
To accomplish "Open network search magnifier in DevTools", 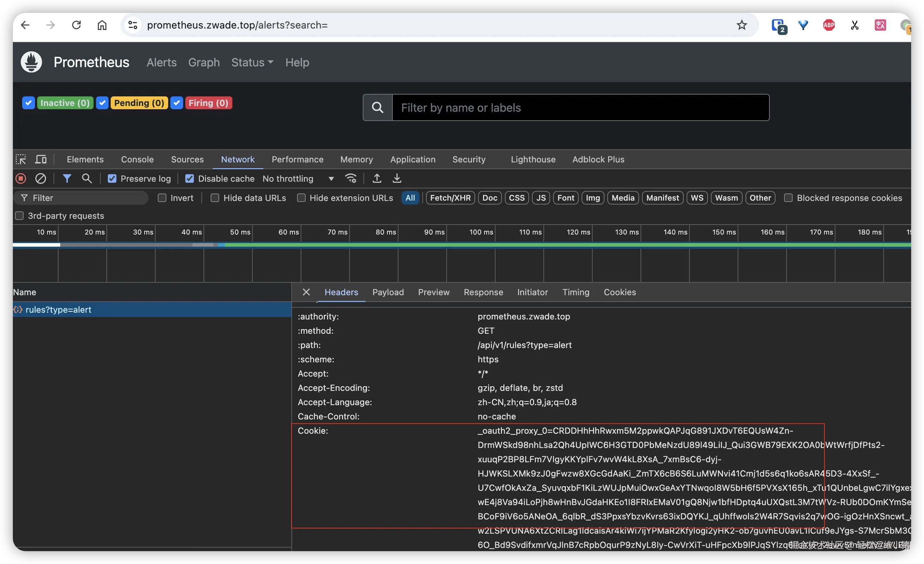I will 87,178.
